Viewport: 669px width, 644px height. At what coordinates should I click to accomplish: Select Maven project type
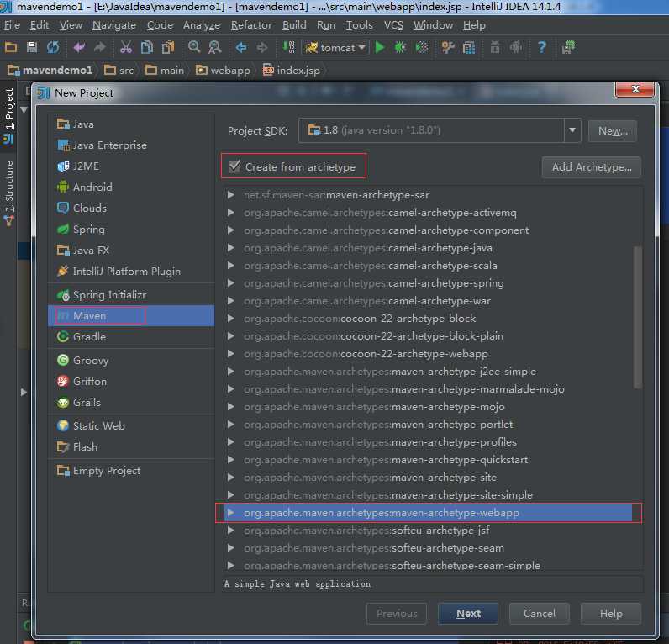[131, 315]
